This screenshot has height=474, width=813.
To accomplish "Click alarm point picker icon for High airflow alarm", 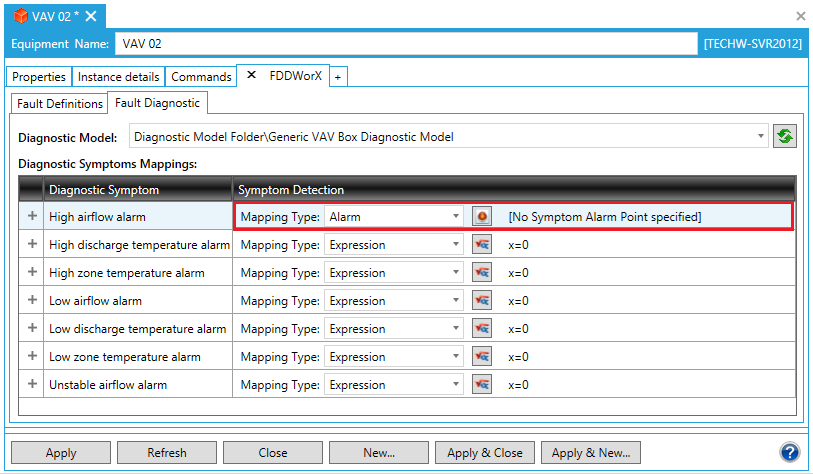I will (x=482, y=216).
